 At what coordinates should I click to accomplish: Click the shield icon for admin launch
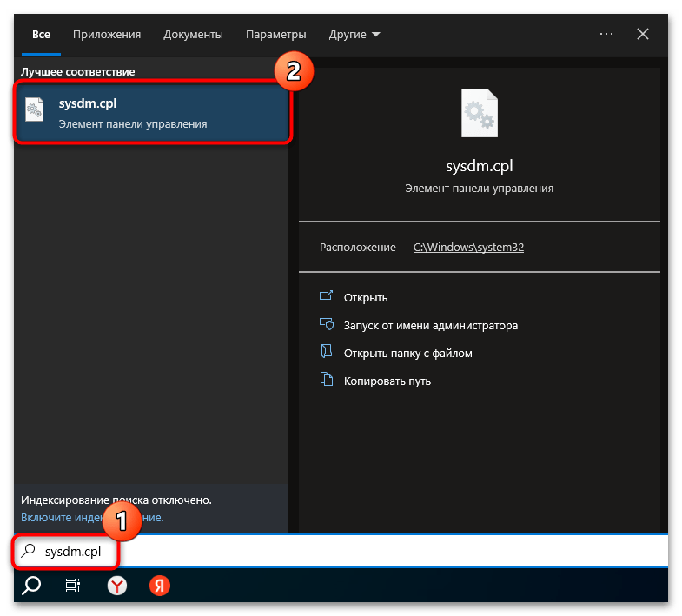[326, 324]
